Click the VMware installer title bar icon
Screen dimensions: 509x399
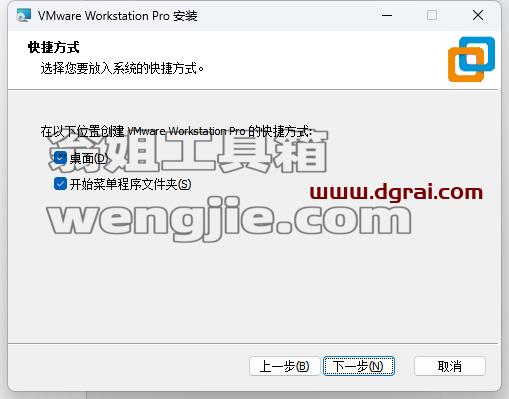24,15
